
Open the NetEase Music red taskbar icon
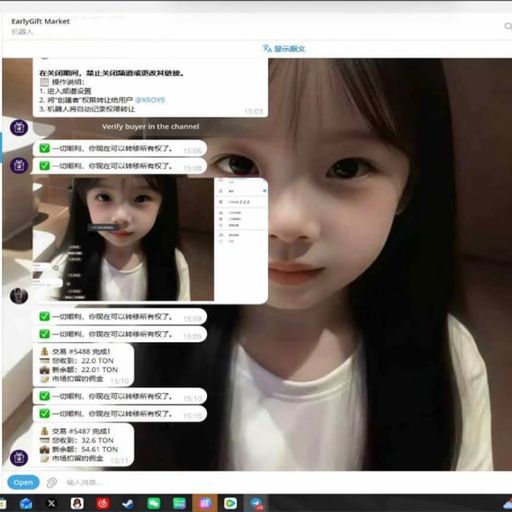(102, 503)
